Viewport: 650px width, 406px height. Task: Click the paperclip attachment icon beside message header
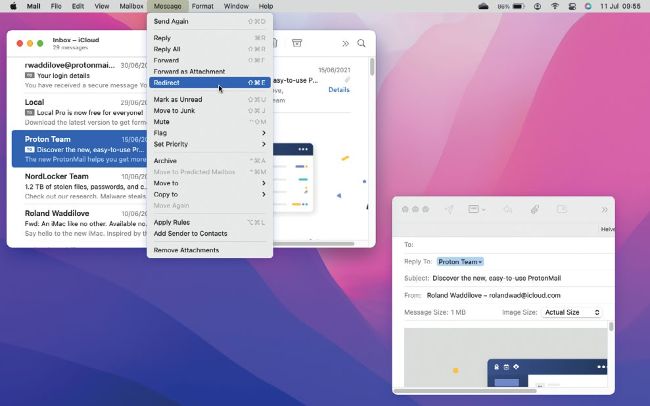pyautogui.click(x=347, y=80)
